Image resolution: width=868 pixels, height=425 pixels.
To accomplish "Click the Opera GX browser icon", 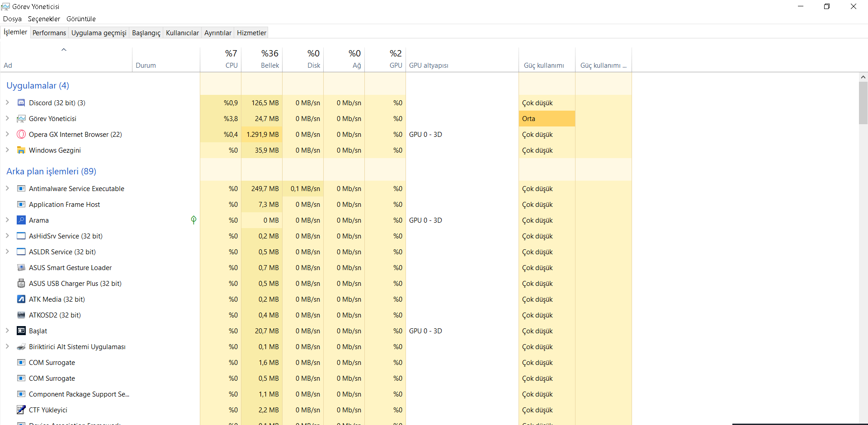I will [x=21, y=135].
